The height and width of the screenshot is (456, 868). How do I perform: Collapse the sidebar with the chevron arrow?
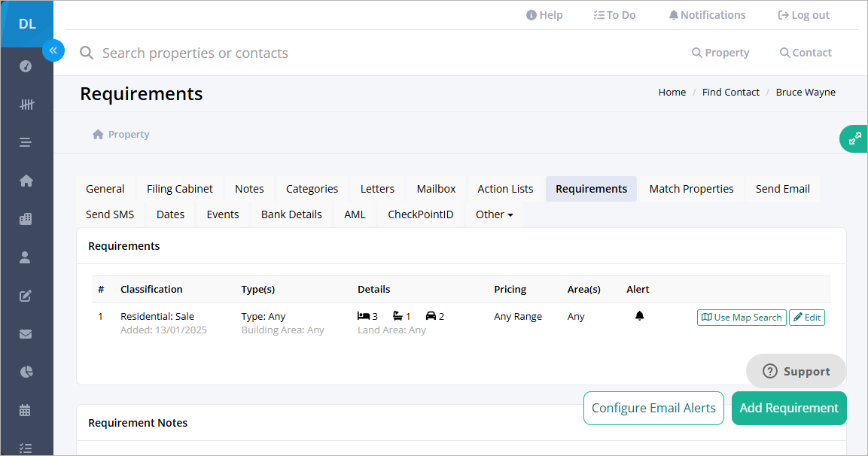click(53, 50)
